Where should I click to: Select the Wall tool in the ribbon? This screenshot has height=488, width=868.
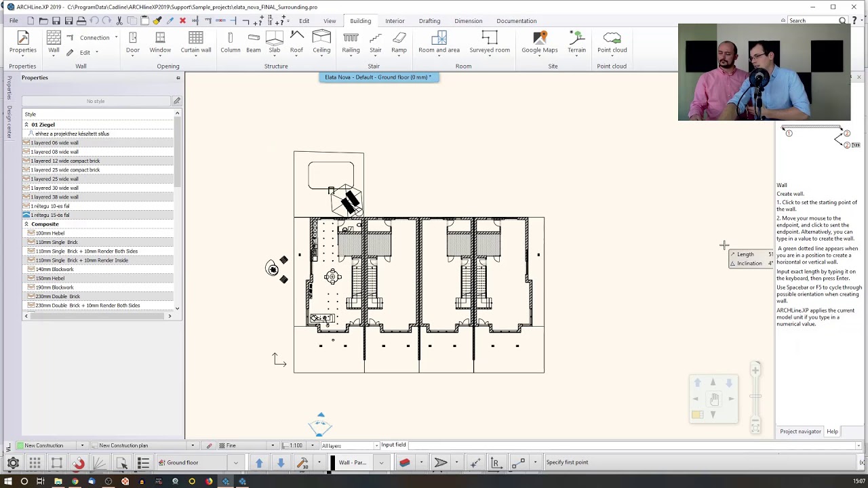click(54, 42)
